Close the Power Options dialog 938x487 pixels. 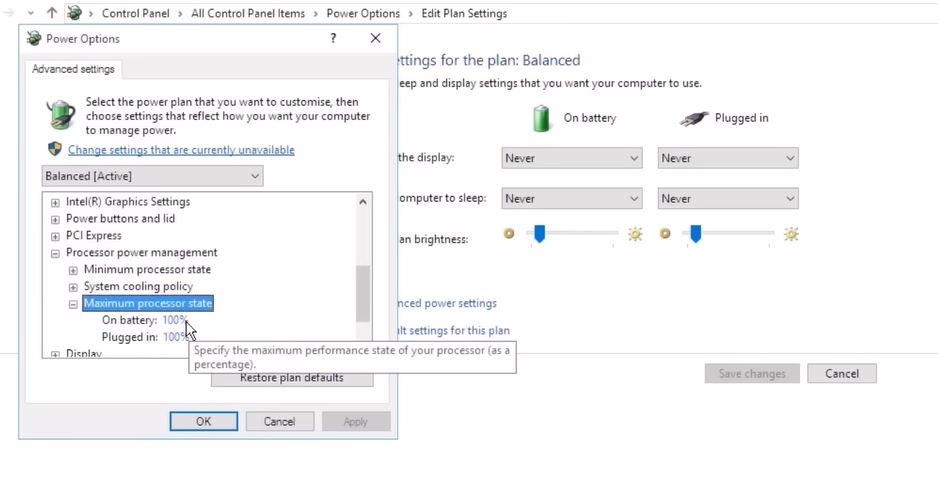point(375,38)
